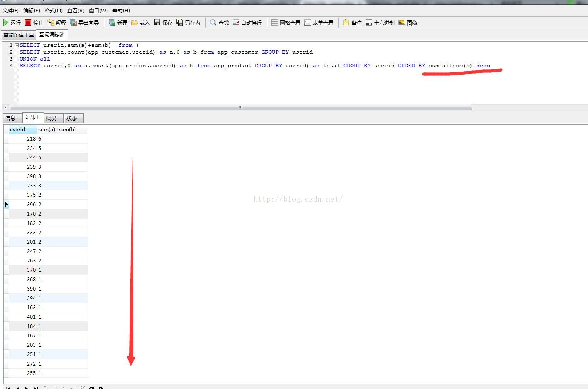Toggle 自动换行 word wrap
Viewport: 588px width, 389px height.
point(247,23)
